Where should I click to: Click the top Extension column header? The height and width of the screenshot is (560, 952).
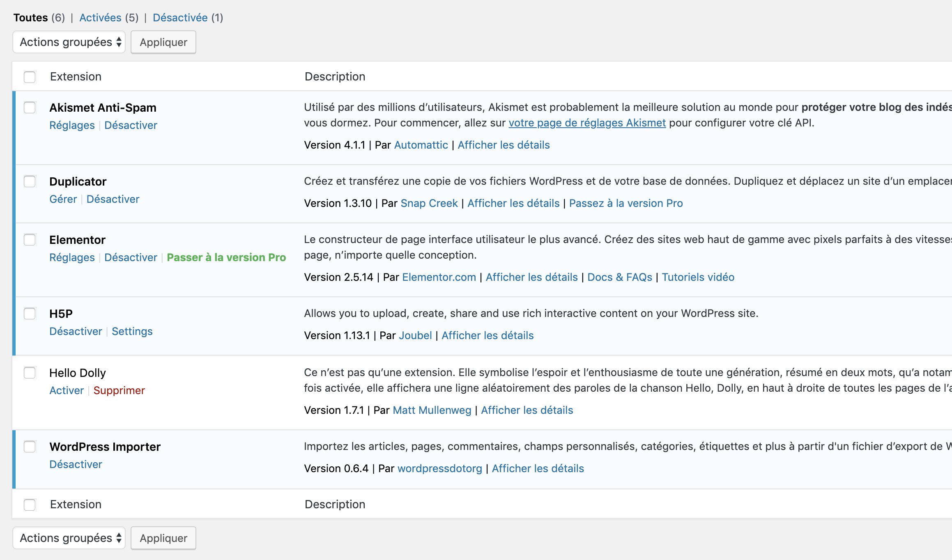[76, 76]
